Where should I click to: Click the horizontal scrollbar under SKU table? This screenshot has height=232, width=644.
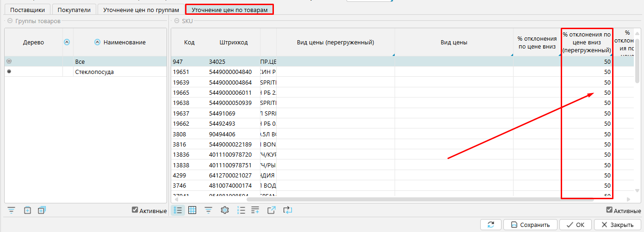click(416, 199)
